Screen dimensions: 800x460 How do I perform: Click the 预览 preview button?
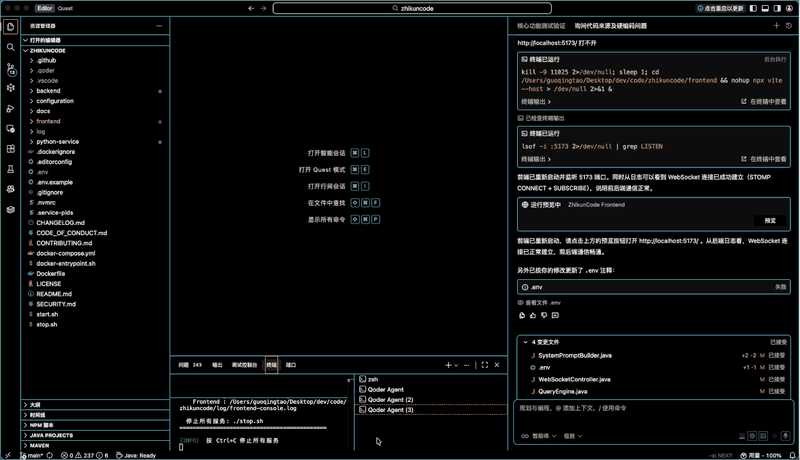coord(769,221)
